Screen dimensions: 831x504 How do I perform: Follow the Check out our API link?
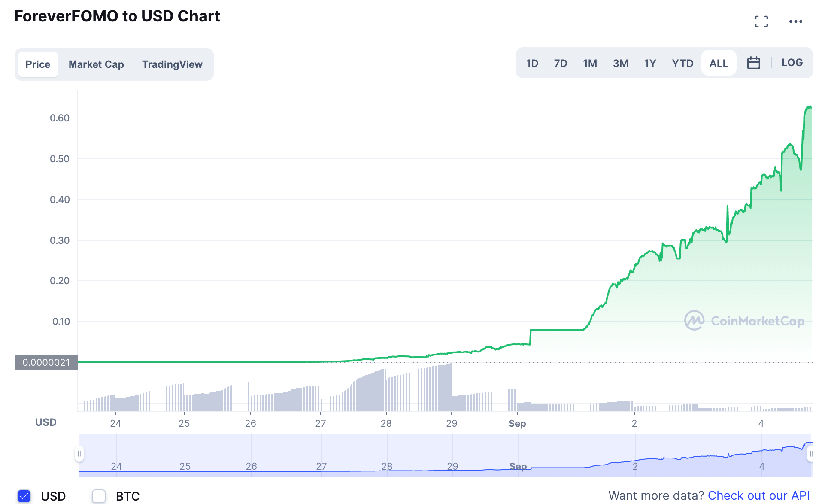click(x=758, y=495)
